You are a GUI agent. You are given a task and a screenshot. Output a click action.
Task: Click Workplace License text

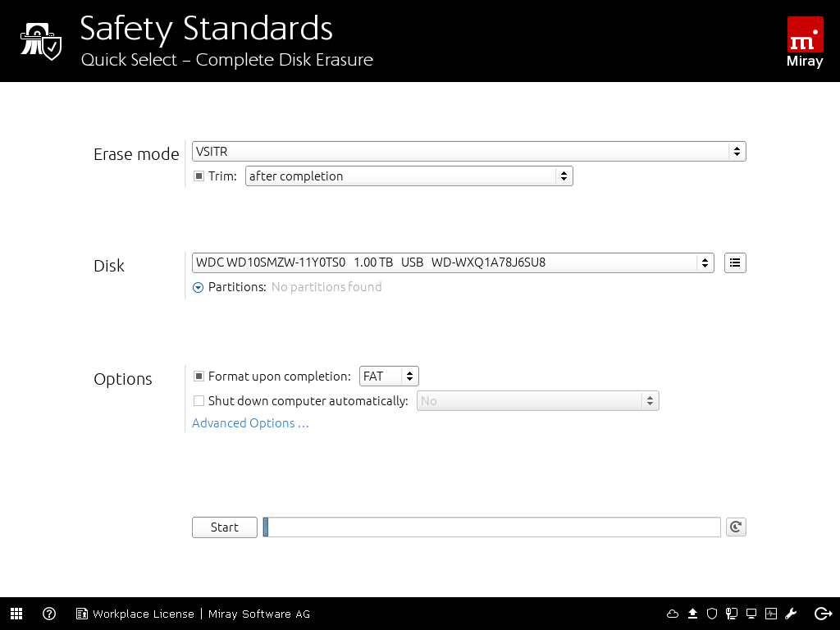[x=143, y=614]
